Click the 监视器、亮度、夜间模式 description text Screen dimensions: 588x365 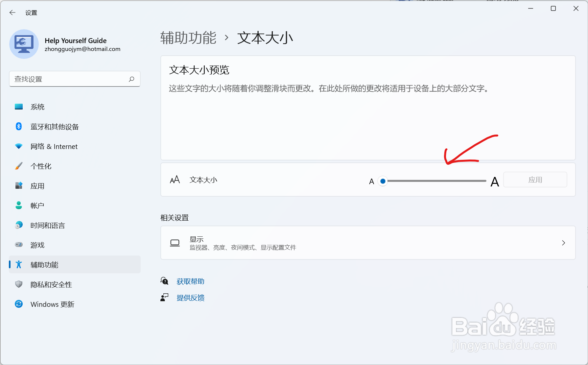(x=243, y=247)
